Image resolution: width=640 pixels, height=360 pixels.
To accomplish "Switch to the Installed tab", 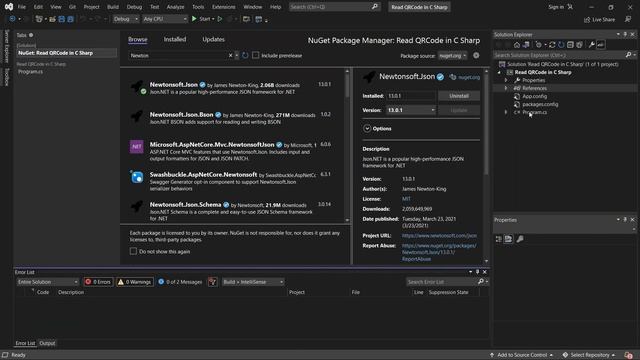I will tap(175, 39).
